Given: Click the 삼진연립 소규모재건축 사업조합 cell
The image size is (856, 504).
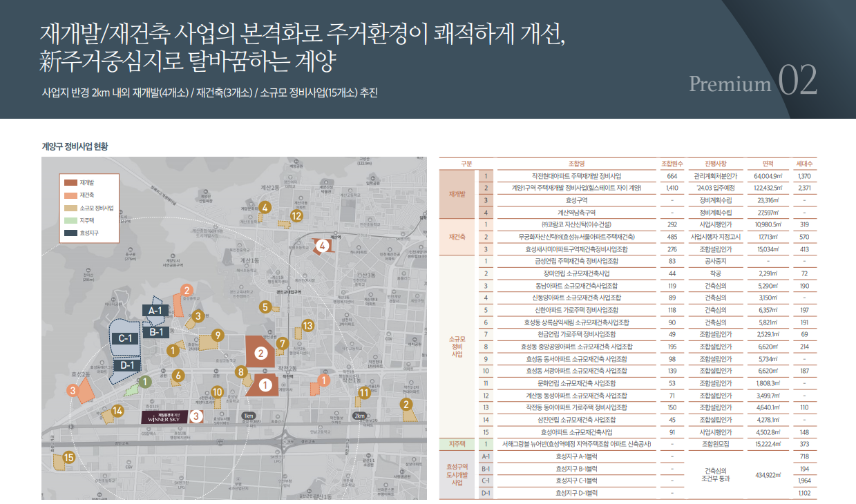Looking at the screenshot, I should pos(576,419).
